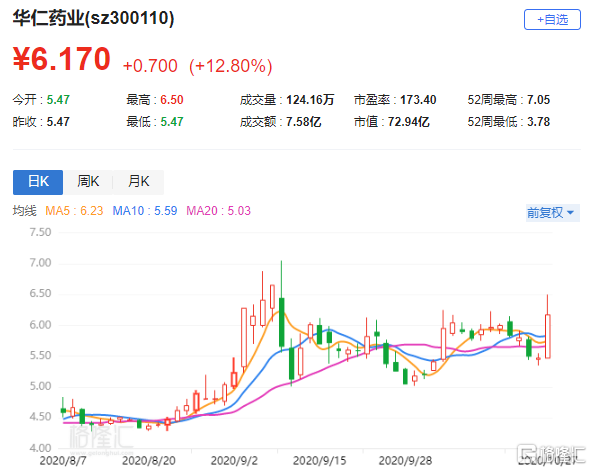
Task: Click the 最低 value 5.47
Action: [x=172, y=122]
